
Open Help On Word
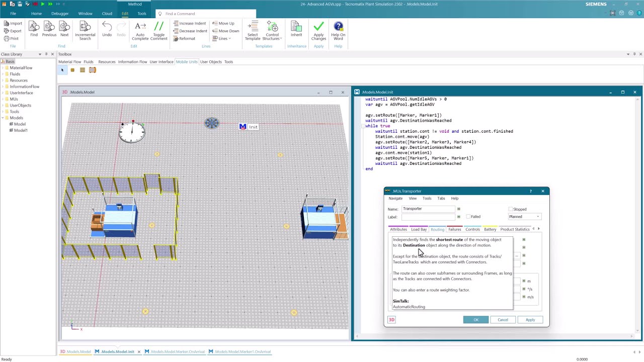tap(338, 30)
